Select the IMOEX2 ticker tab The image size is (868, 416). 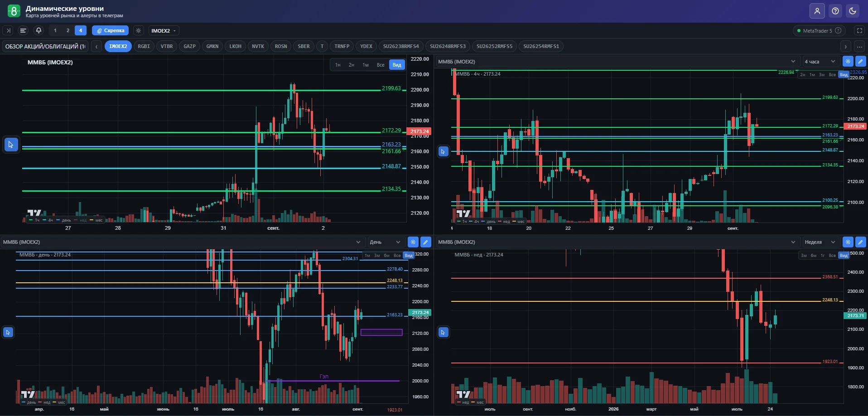pos(118,46)
